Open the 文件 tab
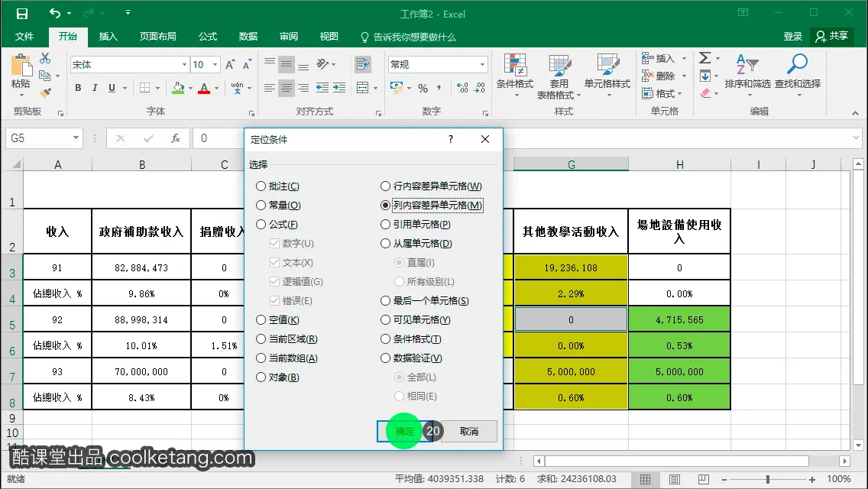Screen dimensions: 868x489 click(x=24, y=37)
